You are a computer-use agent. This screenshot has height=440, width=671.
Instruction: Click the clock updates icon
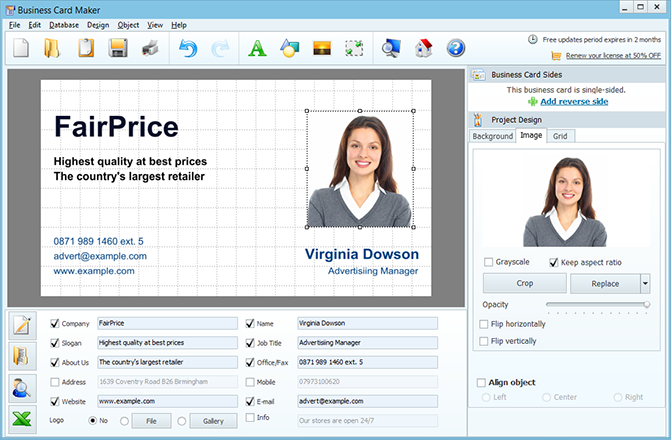point(532,39)
